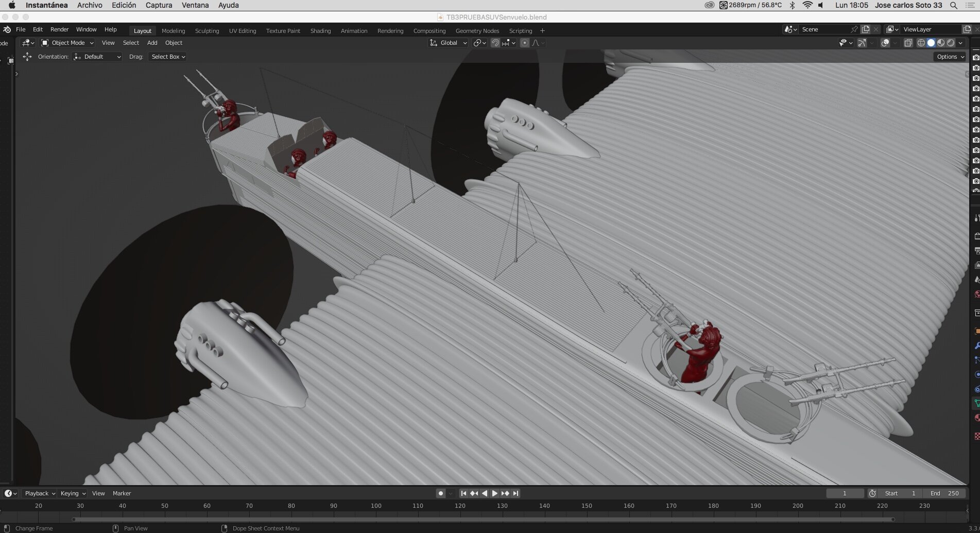Click the timeline horizontal scrollbar
This screenshot has height=533, width=980.
[484, 519]
